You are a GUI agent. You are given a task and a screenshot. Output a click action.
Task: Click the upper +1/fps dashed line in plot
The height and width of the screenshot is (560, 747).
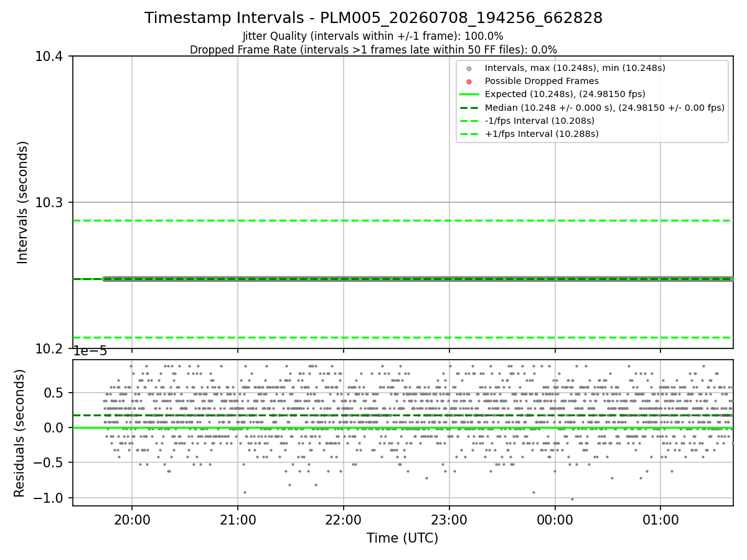pyautogui.click(x=403, y=221)
